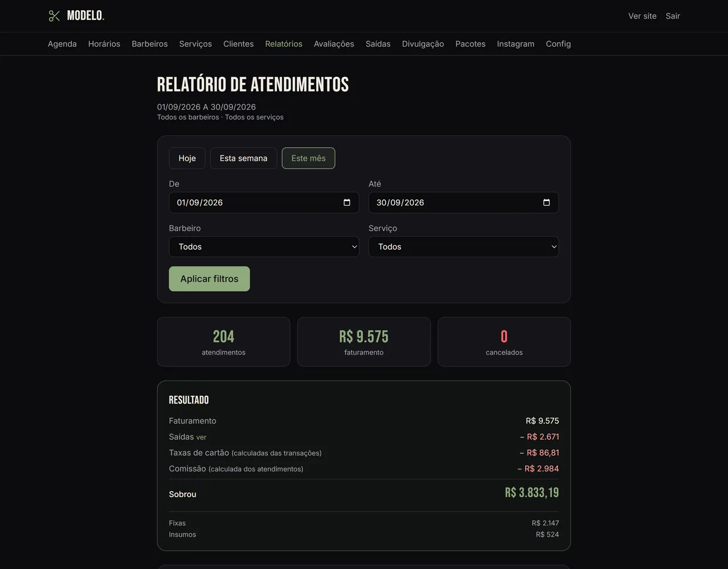This screenshot has height=569, width=728.
Task: Open calendar picker in De date field
Action: point(347,203)
